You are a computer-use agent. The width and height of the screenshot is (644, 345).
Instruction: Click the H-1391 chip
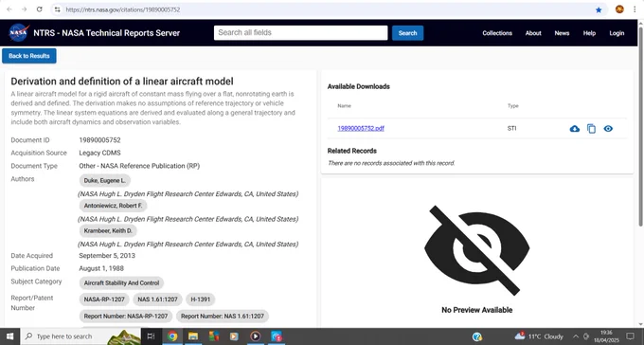[x=201, y=300]
